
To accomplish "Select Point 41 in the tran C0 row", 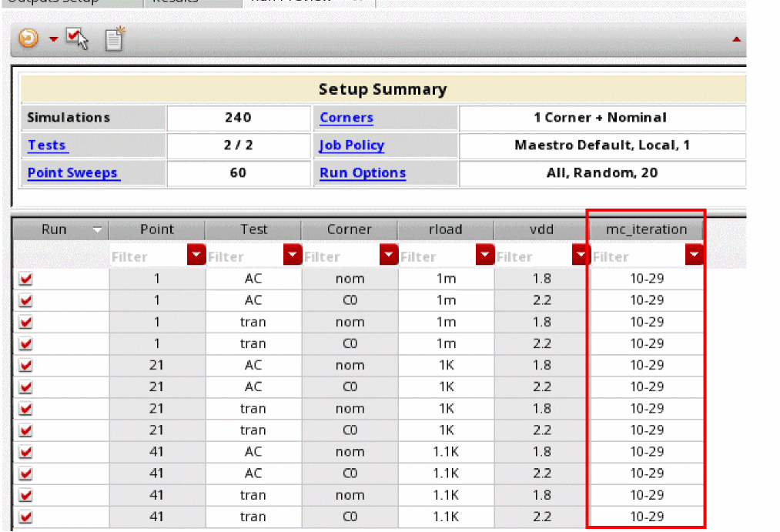I will pos(157,517).
